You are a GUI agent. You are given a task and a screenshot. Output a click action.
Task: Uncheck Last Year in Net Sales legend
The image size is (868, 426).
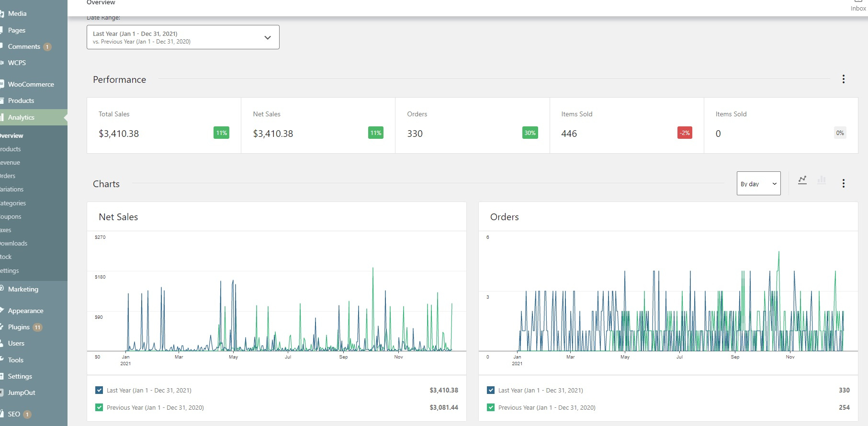pos(99,390)
